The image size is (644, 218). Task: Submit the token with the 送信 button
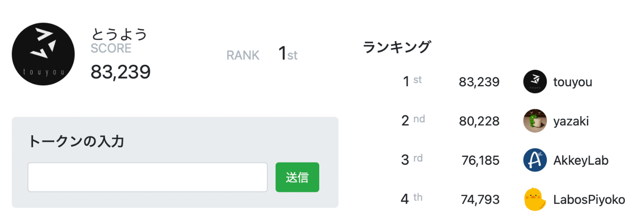coord(297,177)
